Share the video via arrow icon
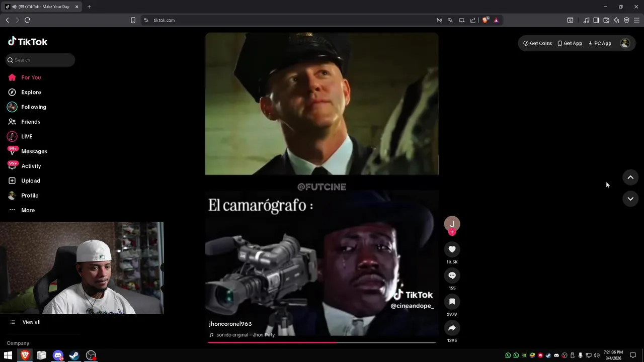This screenshot has height=362, width=644. (452, 328)
